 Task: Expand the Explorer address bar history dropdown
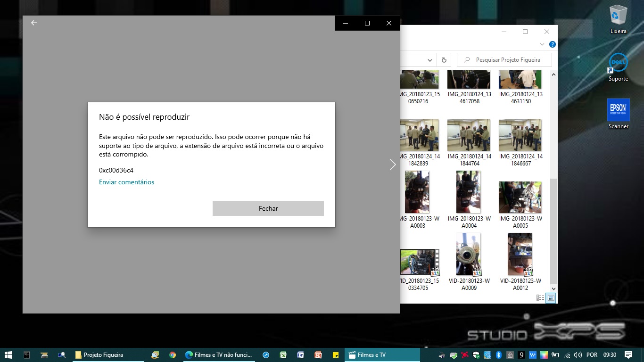pos(430,60)
